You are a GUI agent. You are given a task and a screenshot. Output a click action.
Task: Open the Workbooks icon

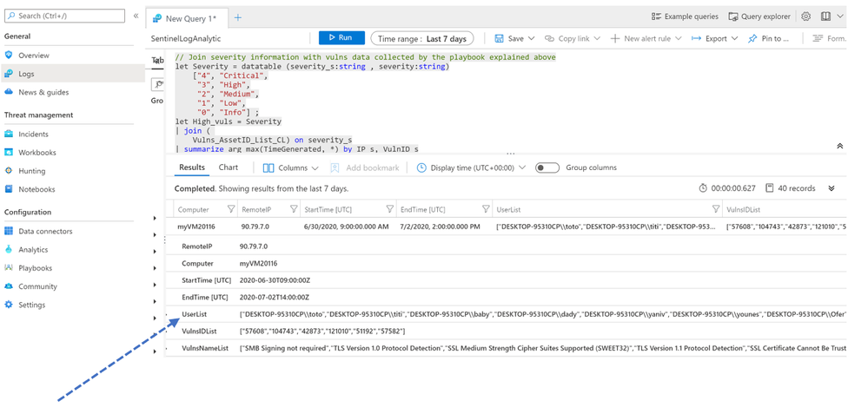[x=9, y=152]
